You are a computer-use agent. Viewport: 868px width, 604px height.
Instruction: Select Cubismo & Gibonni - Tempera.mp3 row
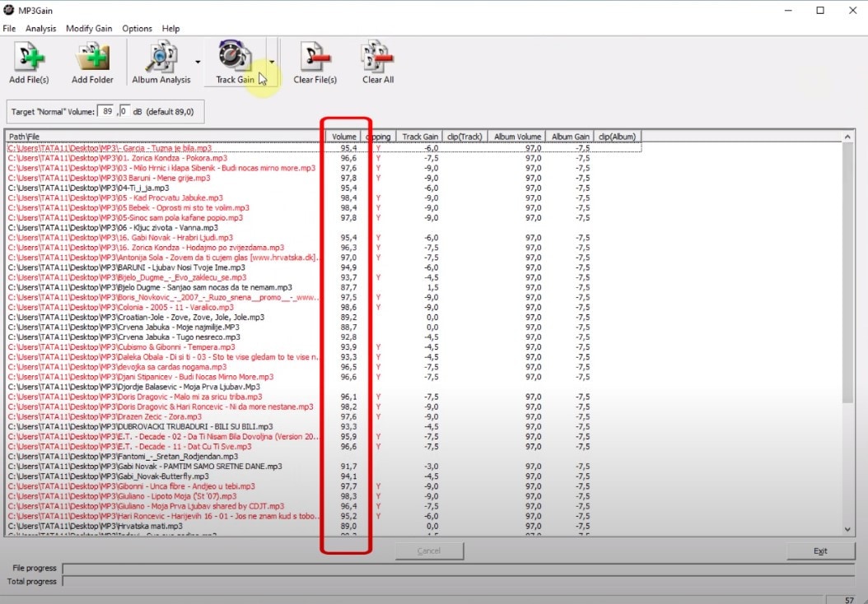tap(324, 347)
